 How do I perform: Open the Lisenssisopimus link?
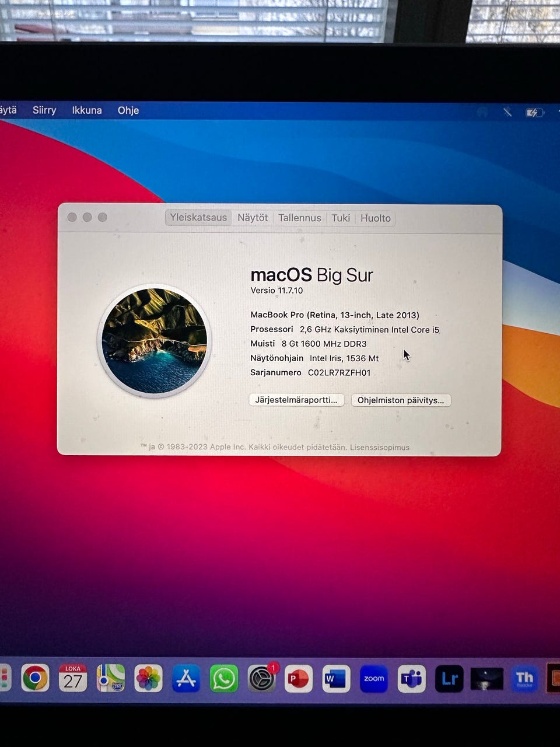(380, 448)
